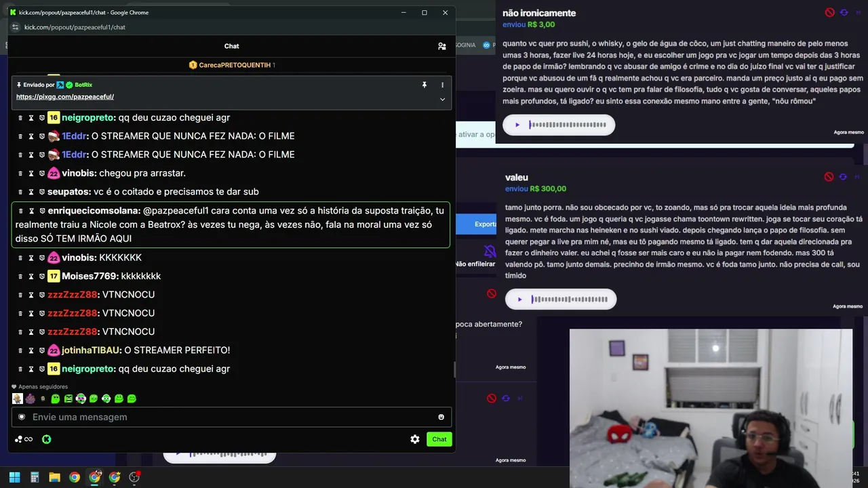
Task: Open enriquecicomsolana's username in chat
Action: 94,211
